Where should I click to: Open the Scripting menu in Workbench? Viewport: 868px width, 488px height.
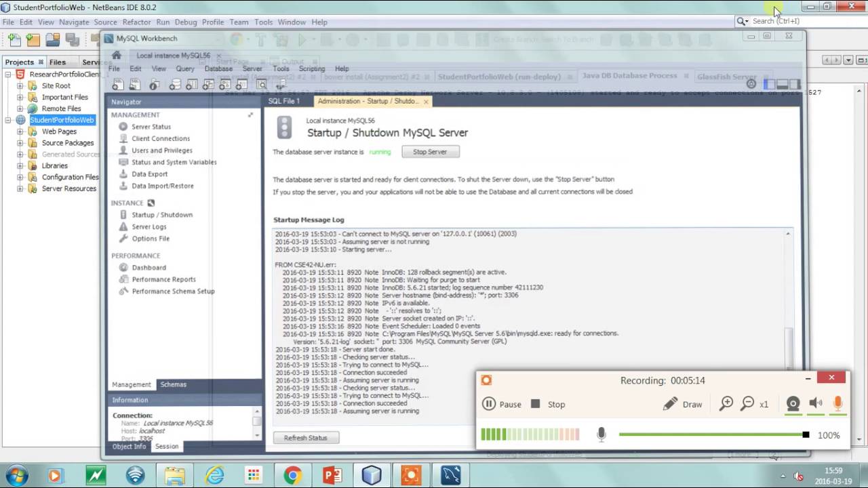click(312, 68)
